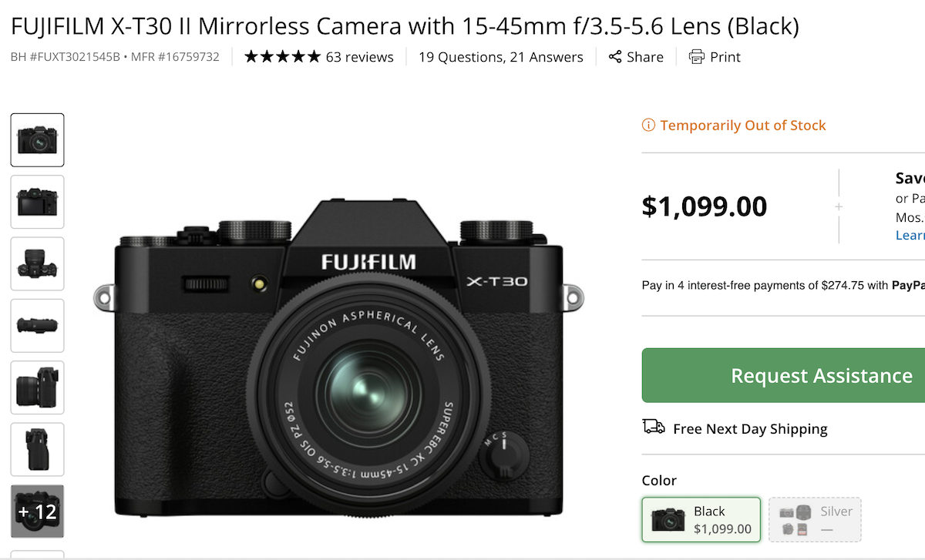This screenshot has height=560, width=925.
Task: Select the camera top-view thumbnail
Action: [37, 264]
